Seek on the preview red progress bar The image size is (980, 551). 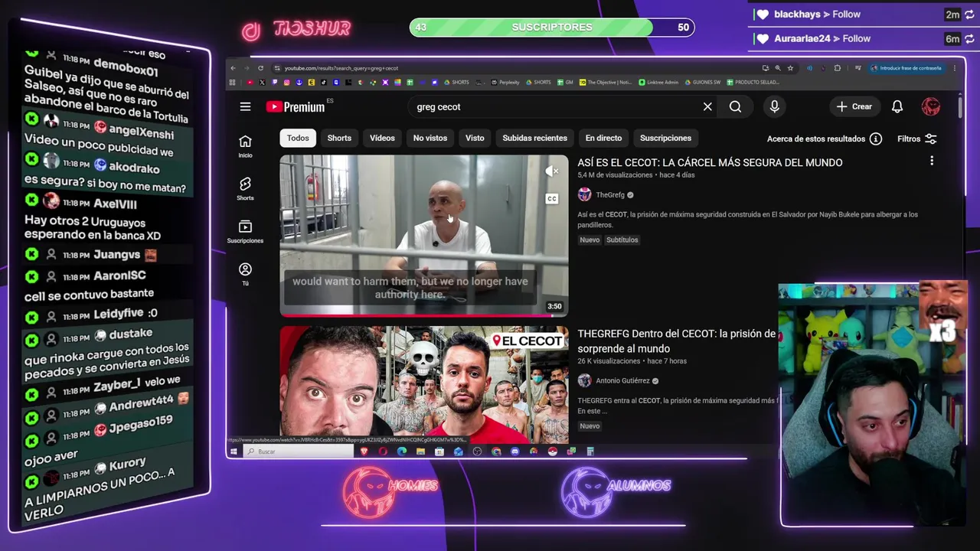[x=424, y=315]
